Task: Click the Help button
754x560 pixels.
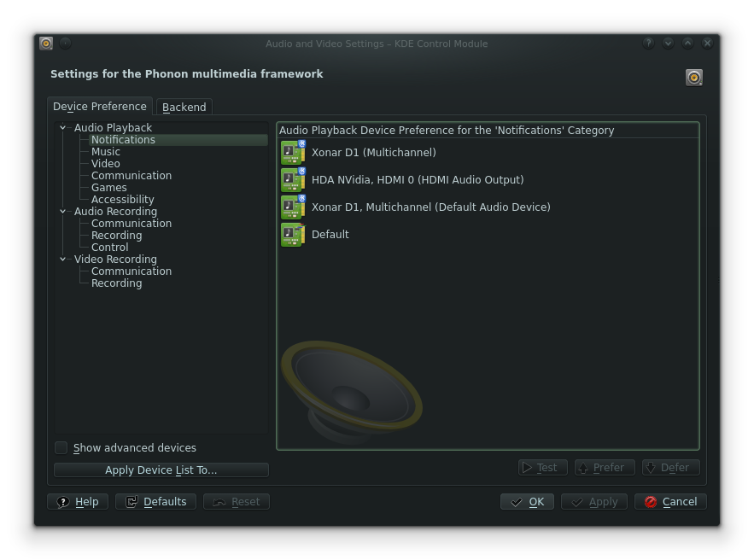Action: click(x=78, y=502)
